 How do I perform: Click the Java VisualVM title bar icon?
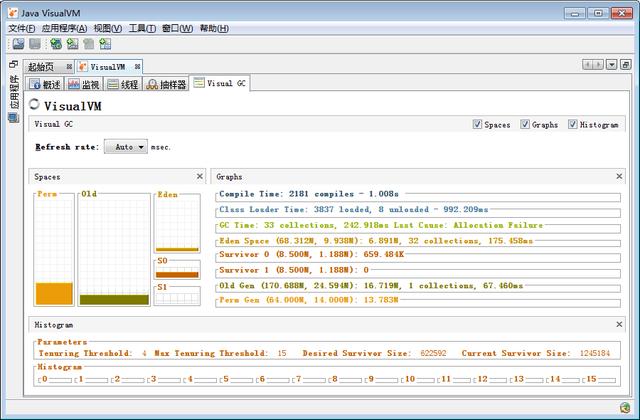click(13, 13)
